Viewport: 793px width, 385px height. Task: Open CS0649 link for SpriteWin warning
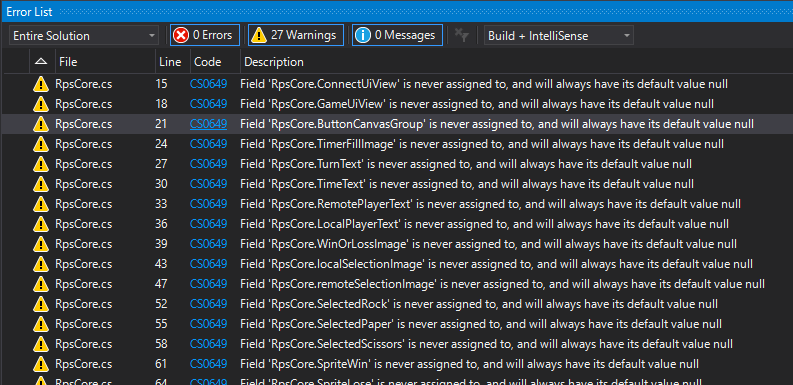coord(208,364)
